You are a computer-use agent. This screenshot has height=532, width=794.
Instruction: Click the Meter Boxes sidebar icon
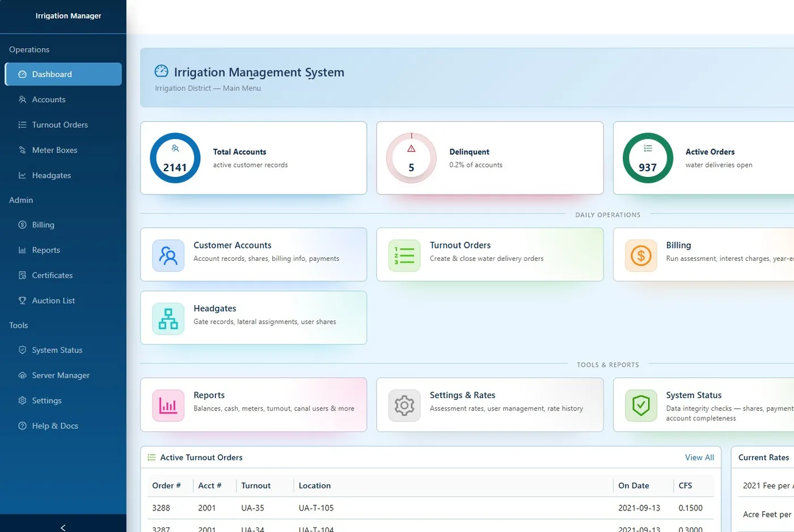pyautogui.click(x=23, y=150)
